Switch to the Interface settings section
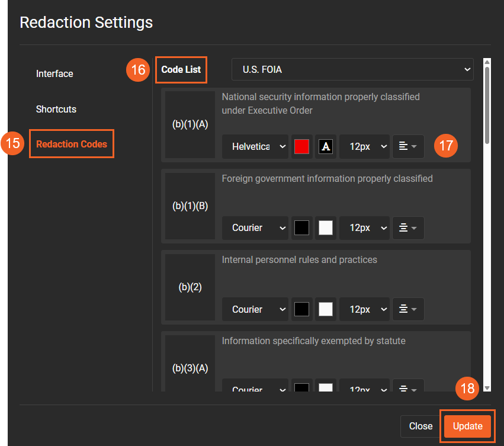The height and width of the screenshot is (446, 504). pos(54,73)
